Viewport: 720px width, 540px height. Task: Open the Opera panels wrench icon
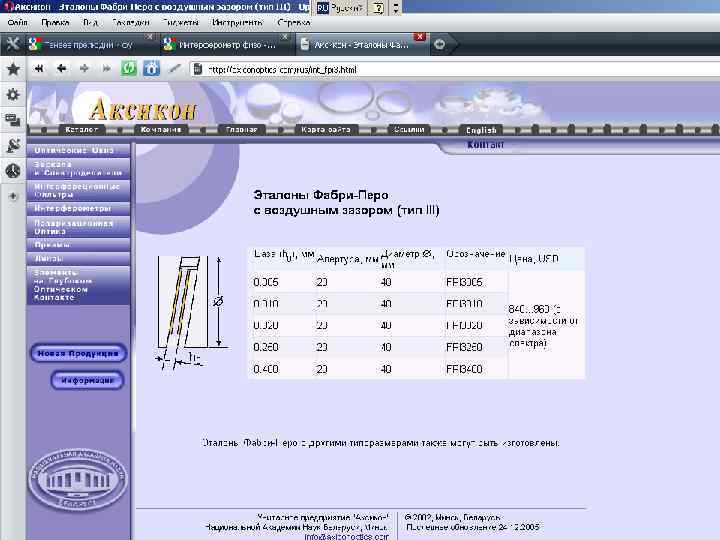[13, 44]
